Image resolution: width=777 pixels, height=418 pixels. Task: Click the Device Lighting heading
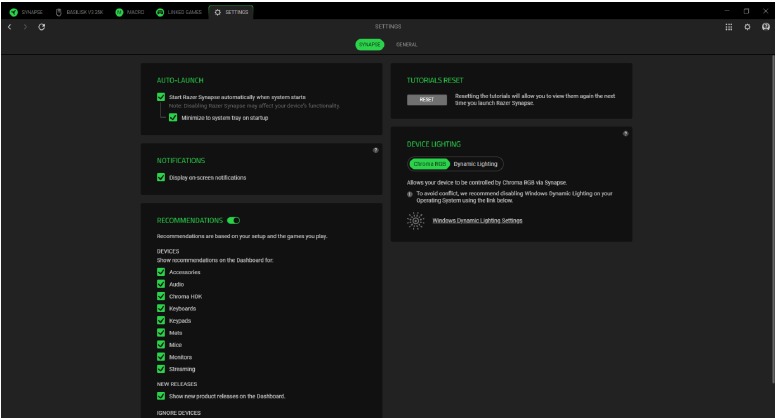point(434,144)
